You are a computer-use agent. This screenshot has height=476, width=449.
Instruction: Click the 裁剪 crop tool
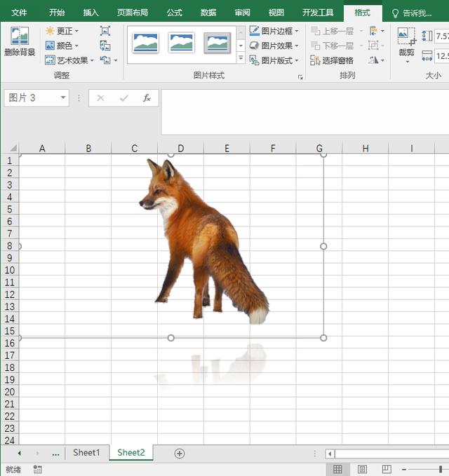[406, 41]
